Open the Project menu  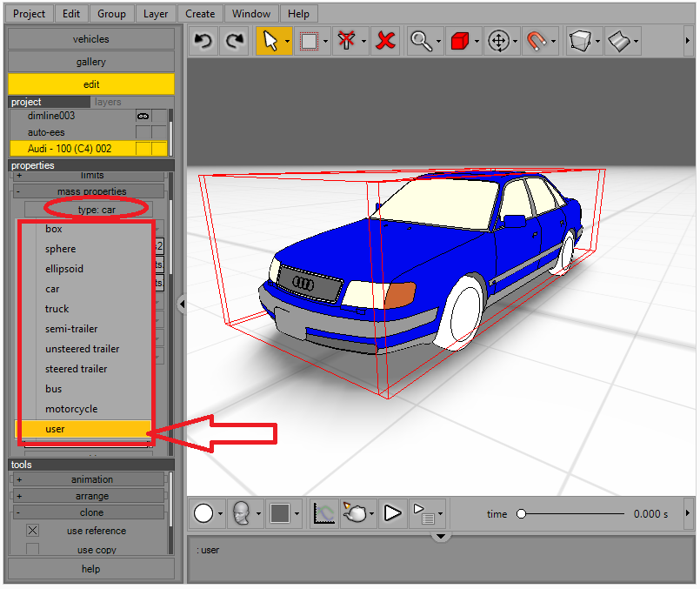(x=29, y=14)
